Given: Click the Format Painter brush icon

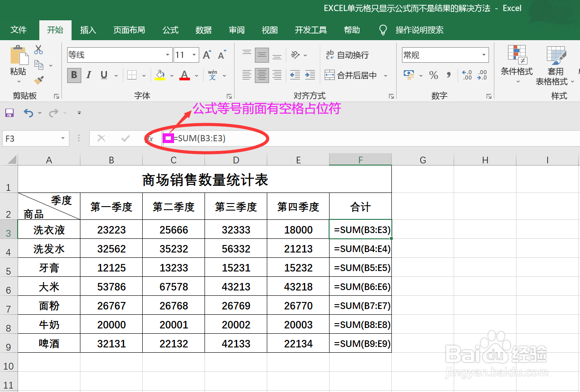Looking at the screenshot, I should [39, 80].
